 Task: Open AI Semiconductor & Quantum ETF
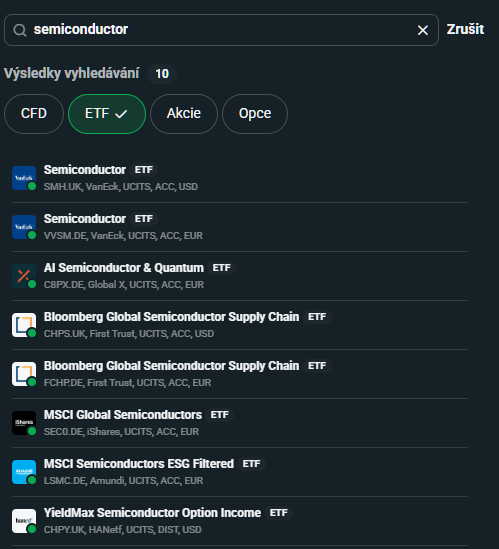tap(240, 276)
